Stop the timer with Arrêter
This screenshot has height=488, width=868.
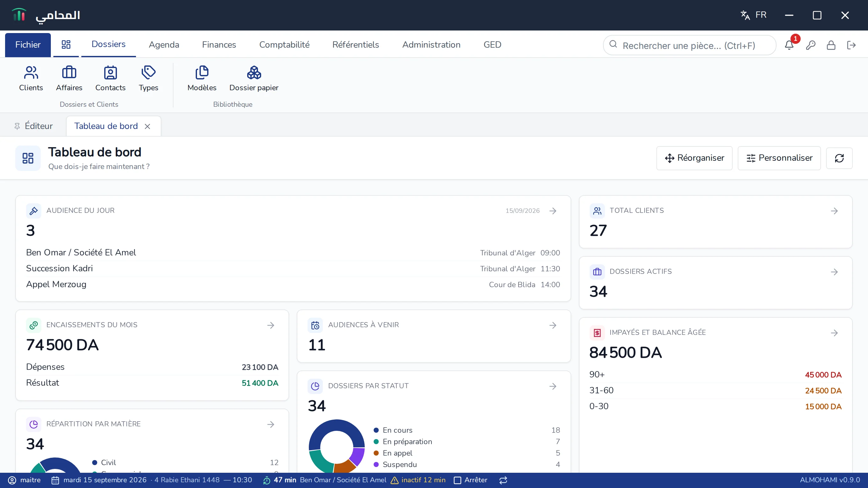[x=471, y=480]
